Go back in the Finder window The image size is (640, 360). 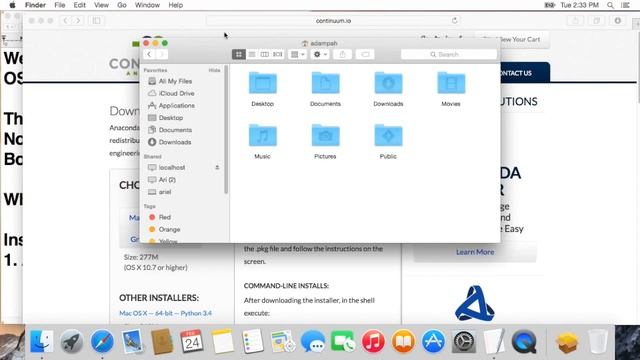pyautogui.click(x=149, y=54)
